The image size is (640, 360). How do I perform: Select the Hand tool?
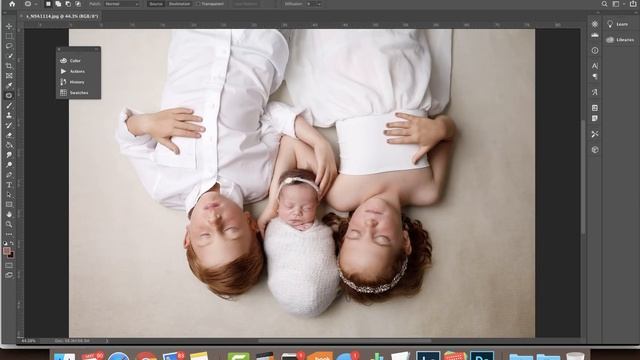[9, 214]
